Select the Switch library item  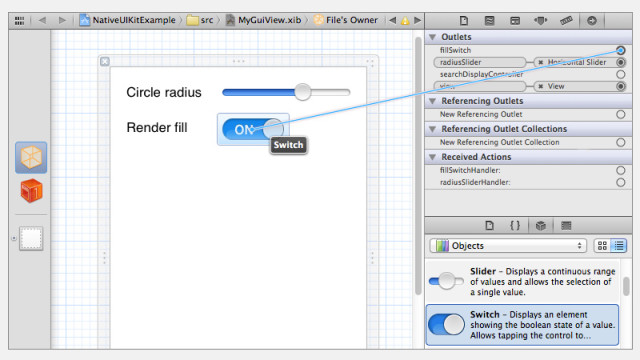click(522, 325)
